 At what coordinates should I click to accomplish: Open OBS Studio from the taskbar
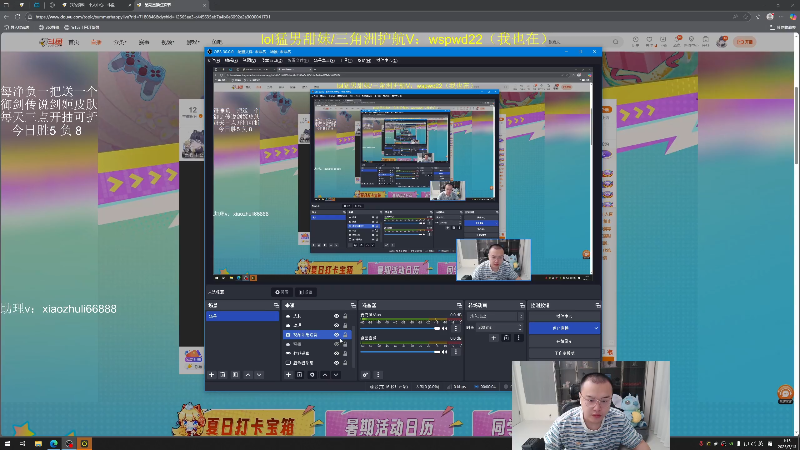pos(69,444)
